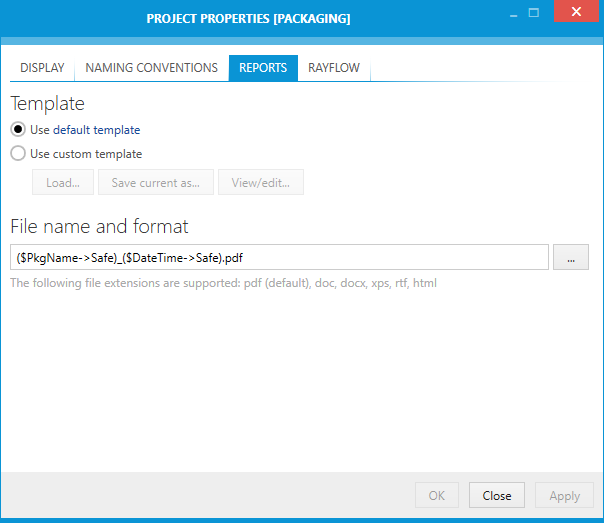Open the NAMING CONVENTIONS tab
604x523 pixels.
pos(151,68)
